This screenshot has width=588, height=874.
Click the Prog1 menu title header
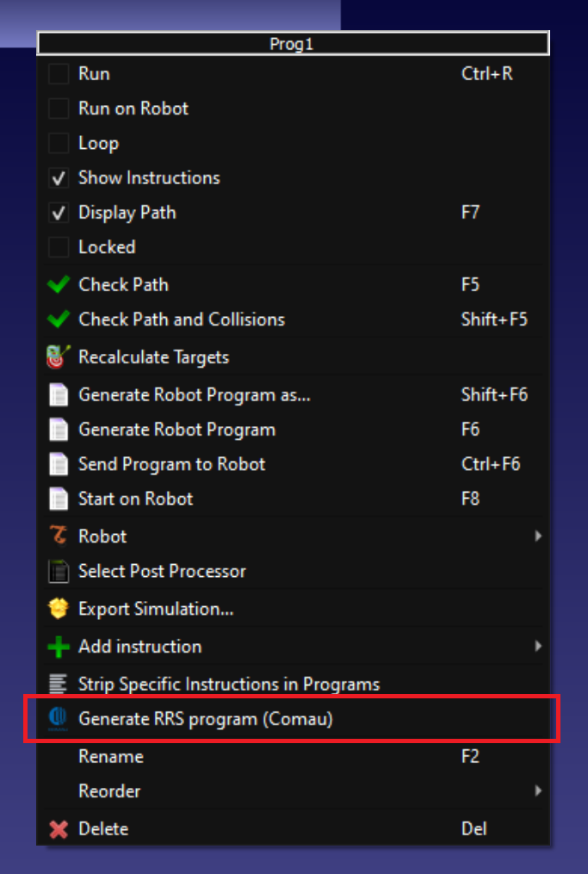click(x=294, y=43)
